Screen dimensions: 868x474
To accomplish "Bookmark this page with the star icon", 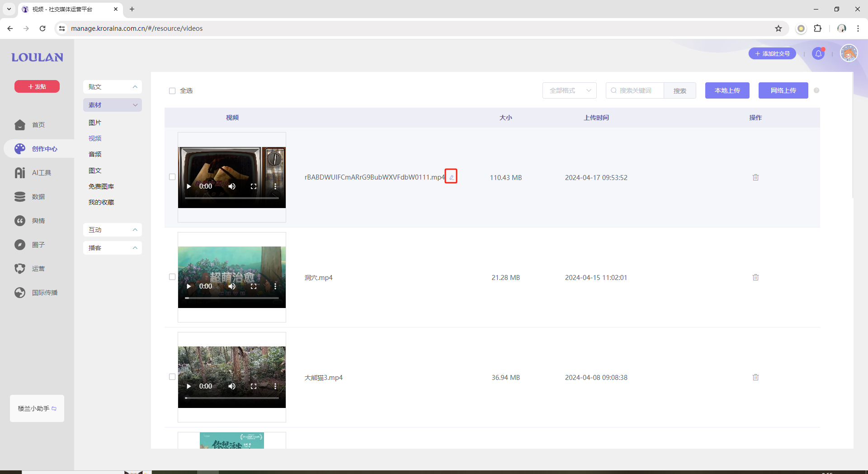I will (778, 28).
